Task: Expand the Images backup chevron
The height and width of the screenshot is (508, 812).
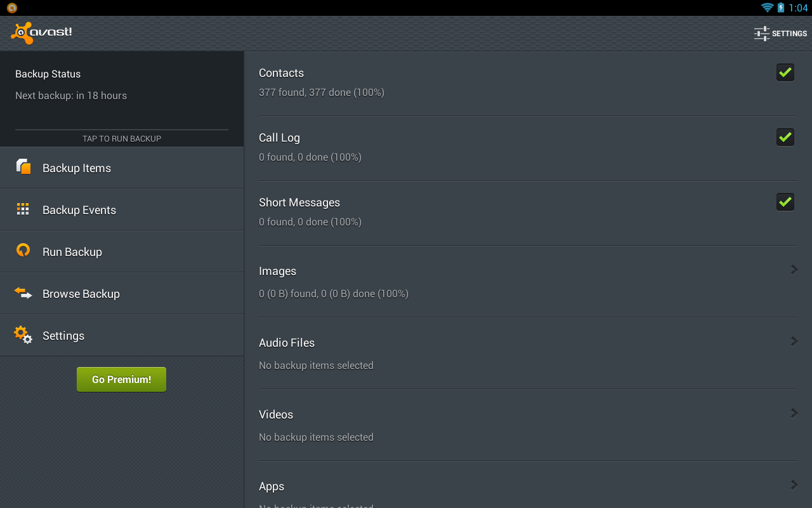Action: (794, 270)
